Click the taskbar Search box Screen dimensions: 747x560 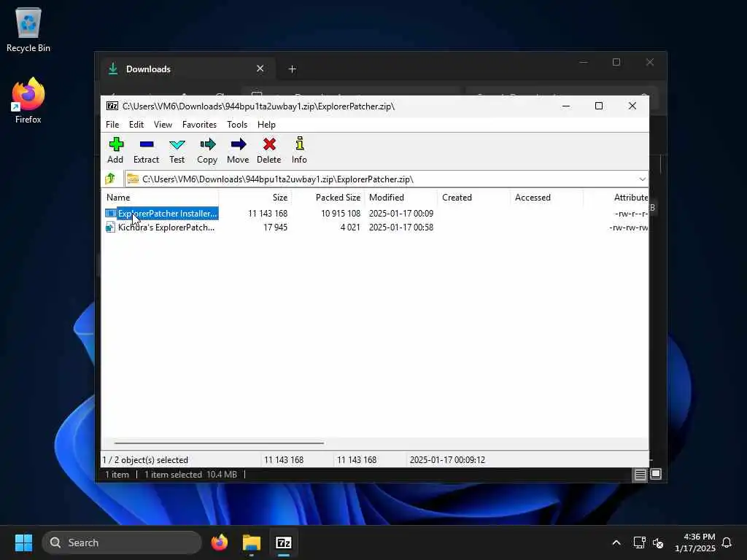(122, 542)
